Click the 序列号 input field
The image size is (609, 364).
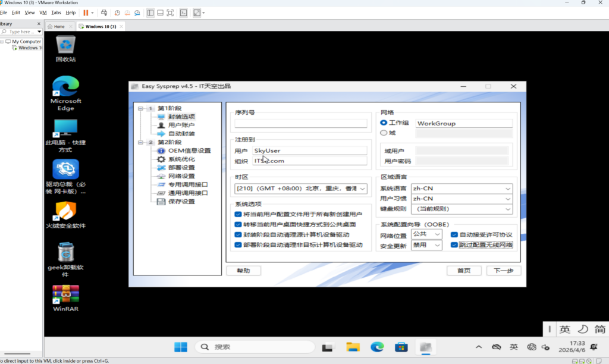(x=301, y=124)
